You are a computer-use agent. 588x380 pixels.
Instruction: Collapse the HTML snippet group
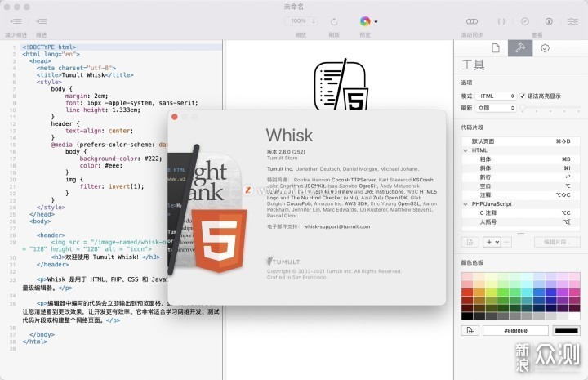click(x=465, y=150)
